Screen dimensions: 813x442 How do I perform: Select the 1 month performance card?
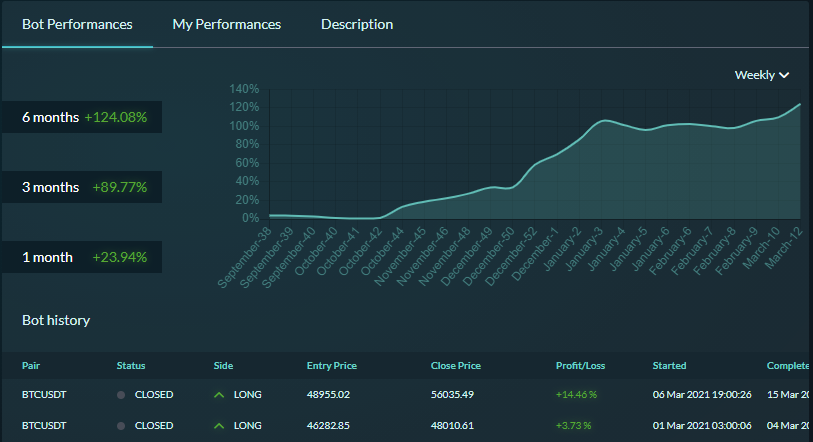point(82,257)
